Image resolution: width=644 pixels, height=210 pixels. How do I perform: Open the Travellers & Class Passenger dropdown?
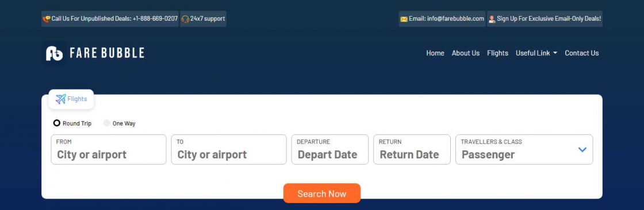pos(524,150)
